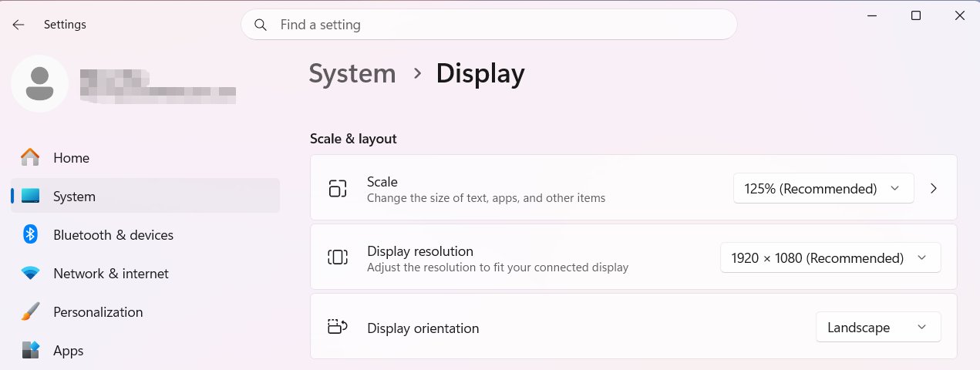Click "Adjust the resolution" description text
980x370 pixels.
[497, 267]
